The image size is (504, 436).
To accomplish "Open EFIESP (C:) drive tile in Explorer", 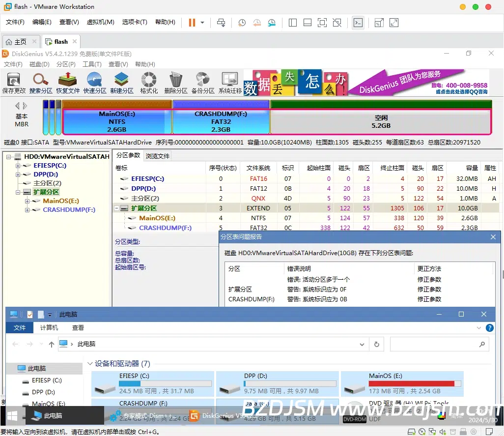I will (153, 384).
